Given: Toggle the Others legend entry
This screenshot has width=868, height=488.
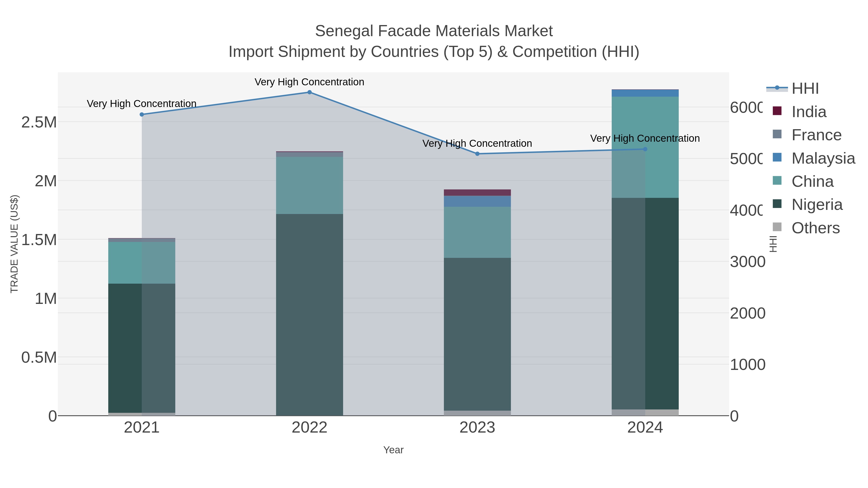Looking at the screenshot, I should coord(806,228).
